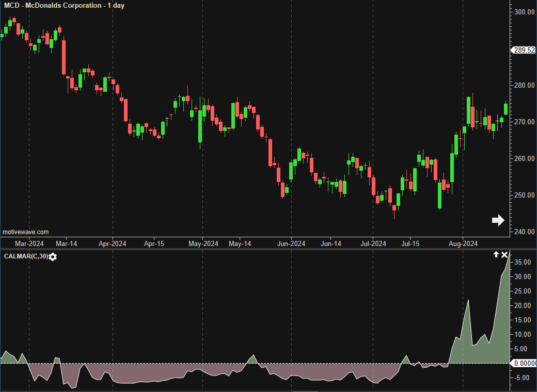Click the Apr-2024 date on time axis
Image resolution: width=537 pixels, height=392 pixels.
(112, 243)
